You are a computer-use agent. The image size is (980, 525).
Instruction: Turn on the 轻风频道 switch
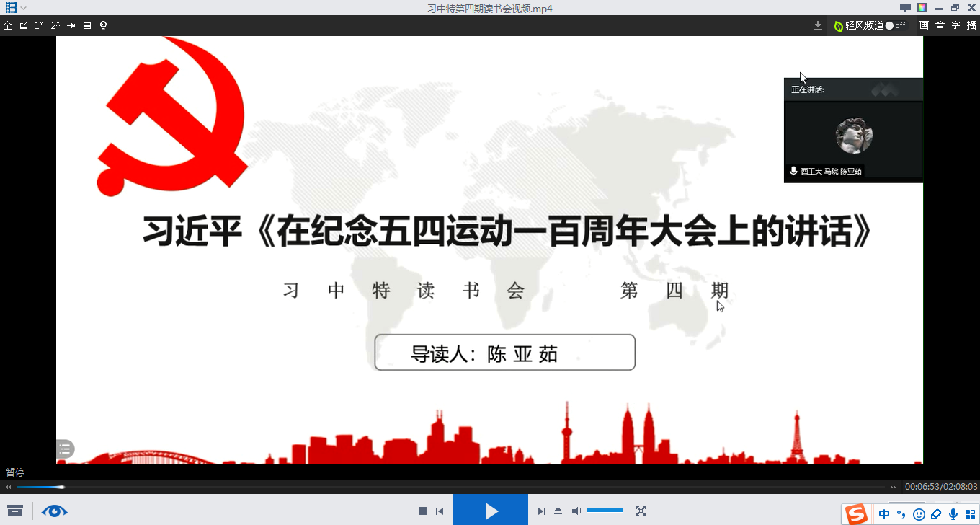[x=894, y=25]
